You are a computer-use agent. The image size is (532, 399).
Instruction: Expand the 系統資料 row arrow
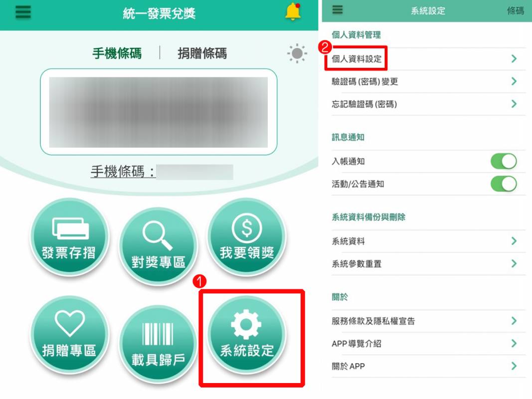pyautogui.click(x=514, y=241)
